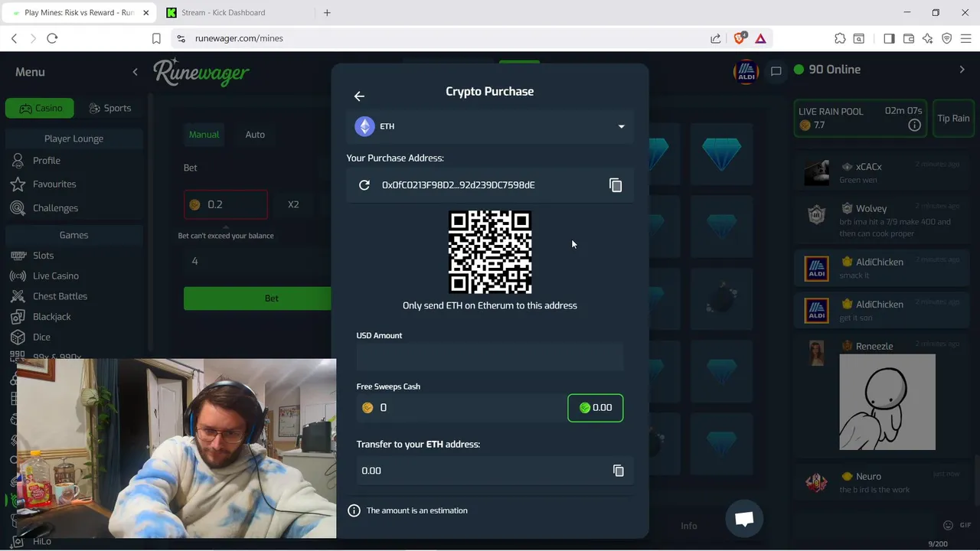
Task: Switch to the Casino tab
Action: pos(40,108)
